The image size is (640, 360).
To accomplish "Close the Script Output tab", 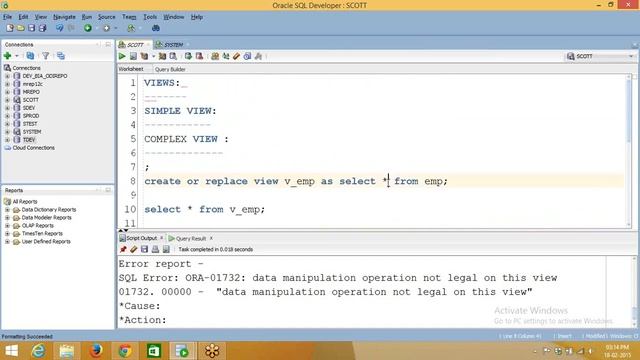I will [x=162, y=238].
